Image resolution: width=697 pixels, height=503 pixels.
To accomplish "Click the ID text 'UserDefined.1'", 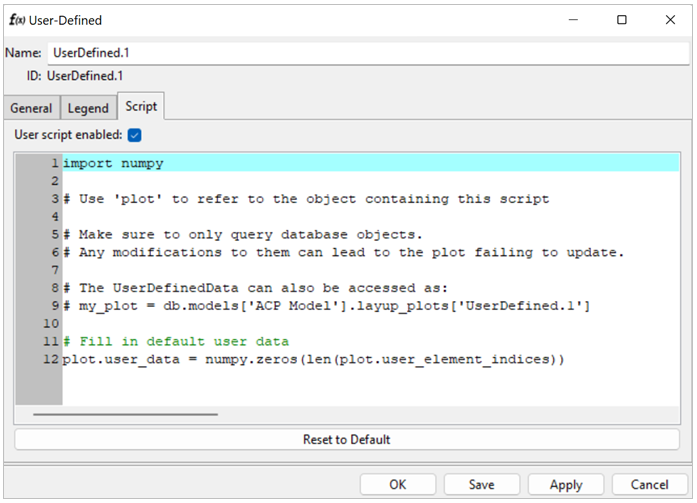I will [x=85, y=76].
